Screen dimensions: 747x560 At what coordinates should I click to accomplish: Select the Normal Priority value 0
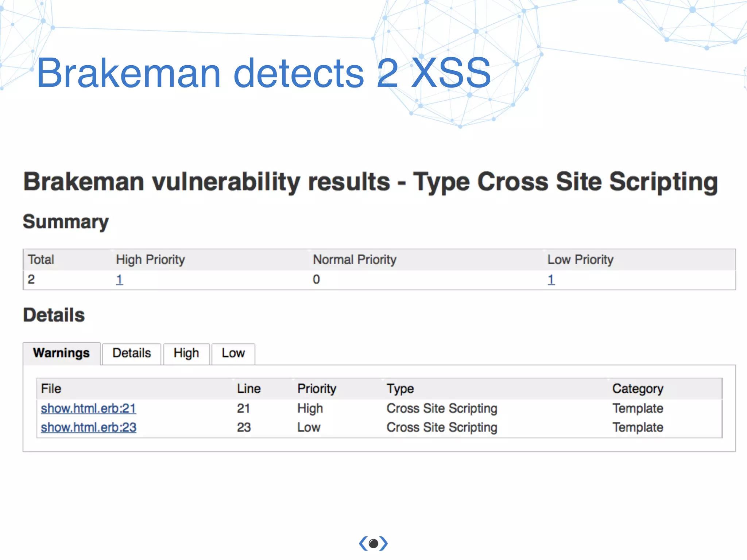click(x=316, y=280)
